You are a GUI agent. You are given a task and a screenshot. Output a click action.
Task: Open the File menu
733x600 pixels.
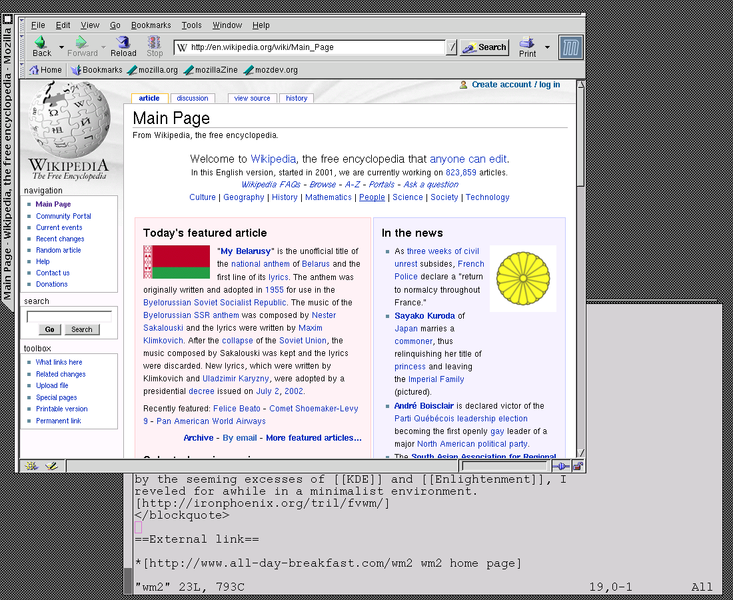(38, 25)
